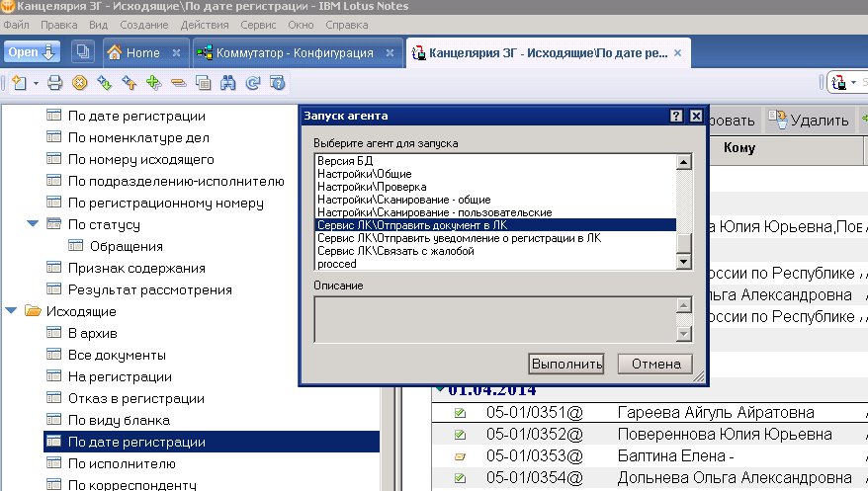
Task: Click the thumbnails icon beside Open button
Action: pyautogui.click(x=82, y=52)
